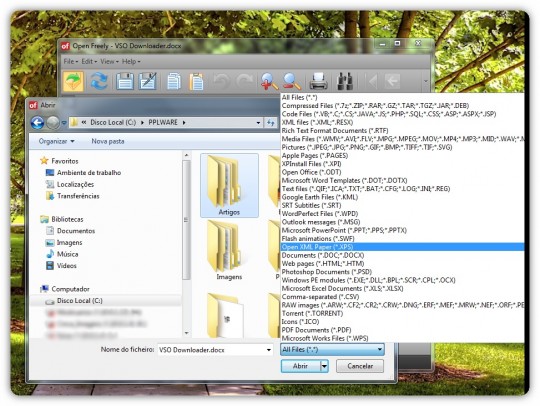This screenshot has height=406, width=540.
Task: Open the Organizar dropdown
Action: point(56,141)
